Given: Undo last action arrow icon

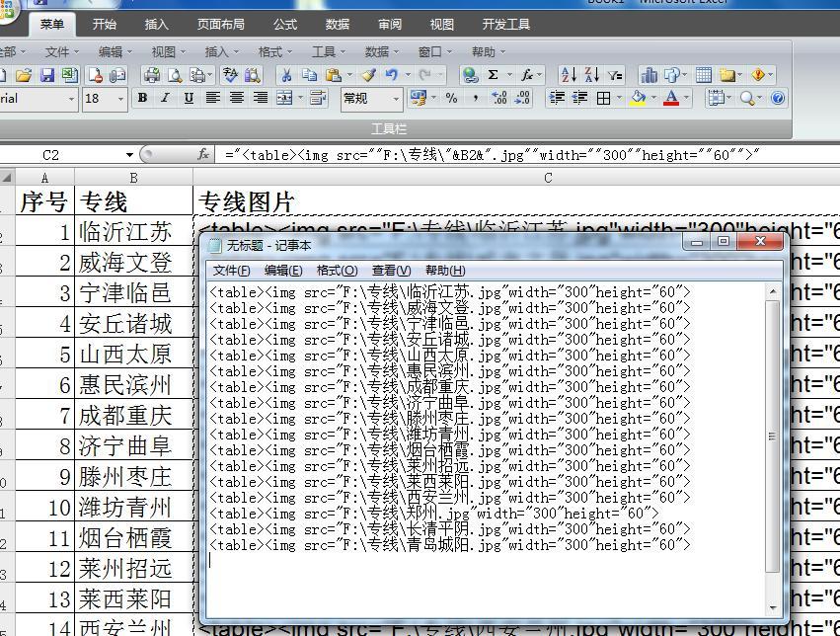Looking at the screenshot, I should coord(392,75).
